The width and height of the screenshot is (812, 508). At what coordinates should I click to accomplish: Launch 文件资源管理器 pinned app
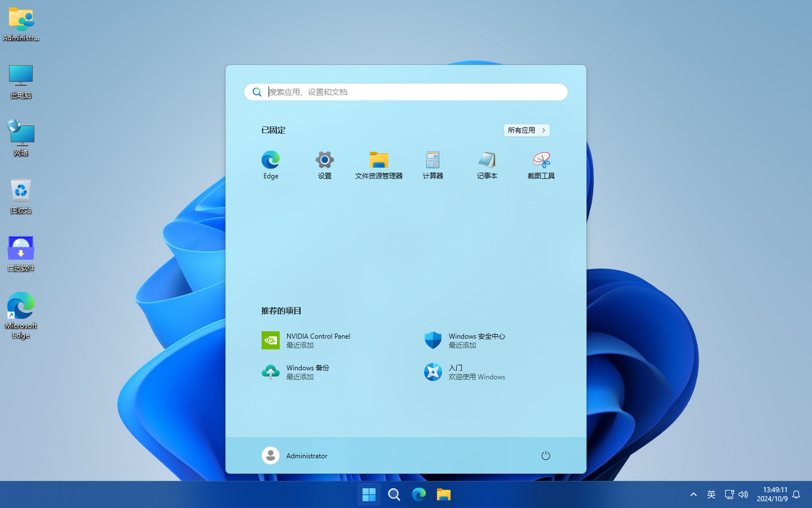tap(379, 165)
